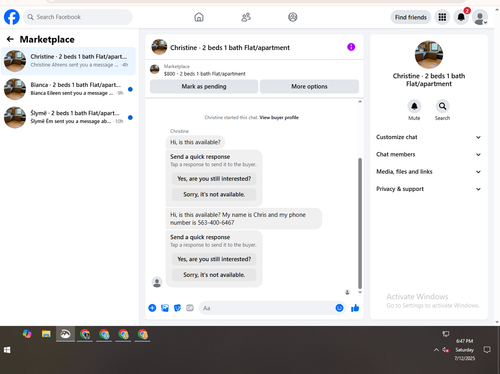Send second 'Yes, are you still interested?' reply
Viewport: 500px width, 374px height.
pos(214,259)
